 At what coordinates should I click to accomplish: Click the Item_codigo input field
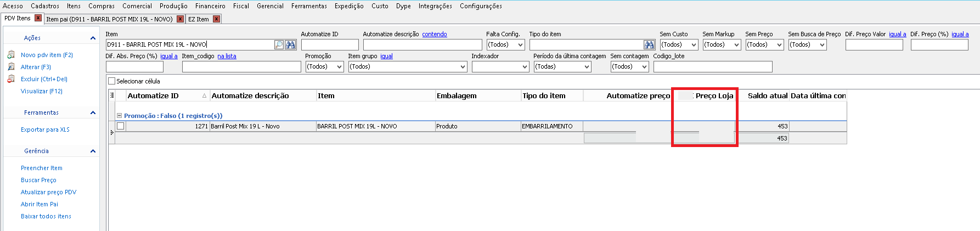point(241,66)
